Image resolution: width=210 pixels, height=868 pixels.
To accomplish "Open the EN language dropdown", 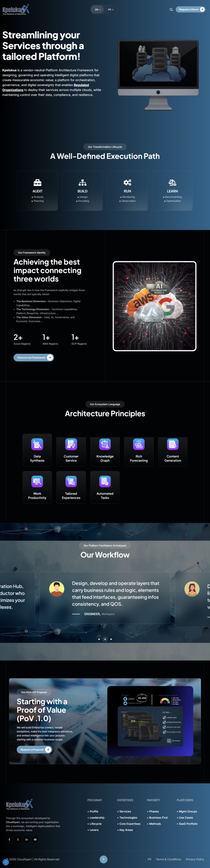I will point(98,9).
